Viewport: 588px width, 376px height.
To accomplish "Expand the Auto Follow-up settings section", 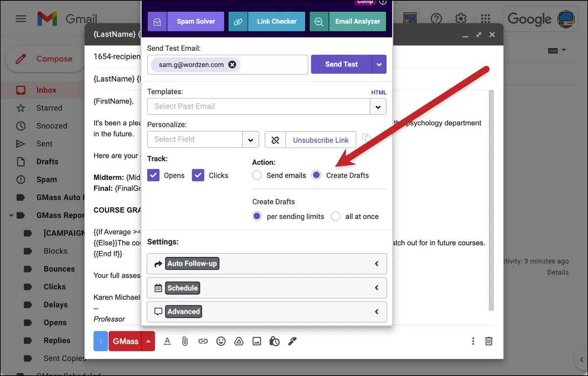I will click(x=267, y=263).
